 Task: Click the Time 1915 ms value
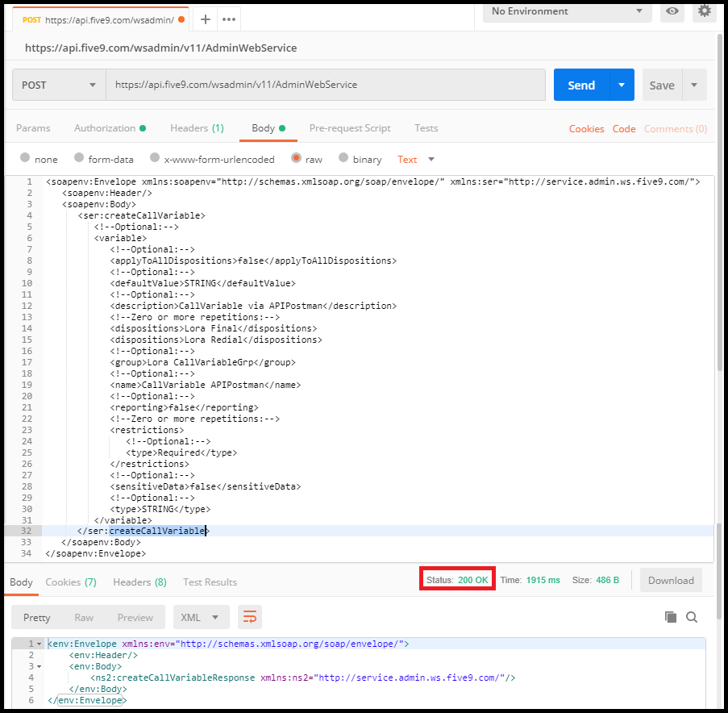click(543, 580)
